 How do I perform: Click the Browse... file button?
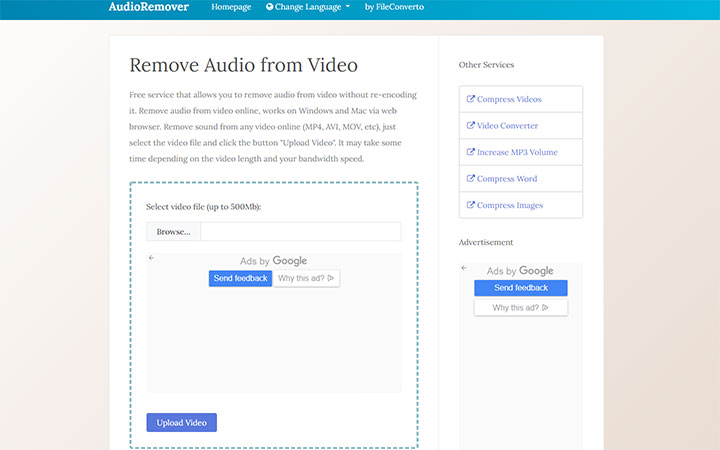pyautogui.click(x=174, y=232)
